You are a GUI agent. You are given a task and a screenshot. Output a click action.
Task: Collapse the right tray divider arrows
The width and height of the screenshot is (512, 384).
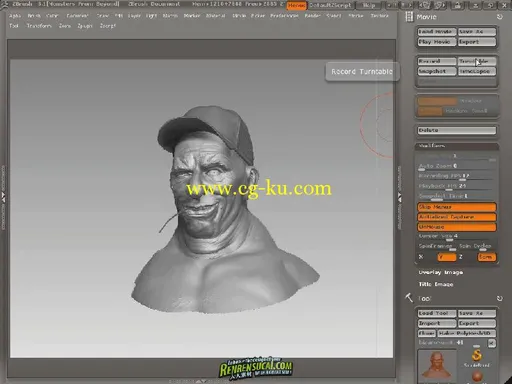pos(399,198)
